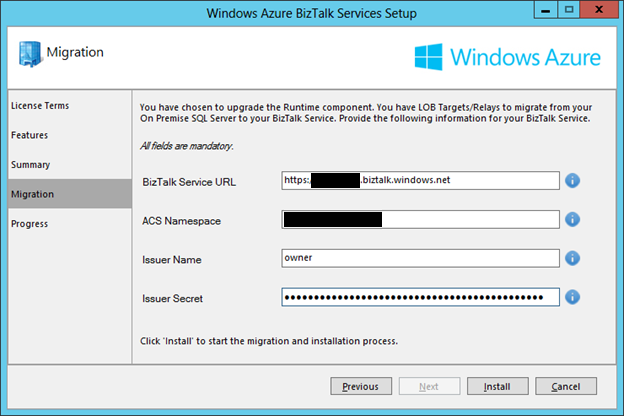Click the 'BizTalk Service URL' label
The width and height of the screenshot is (624, 416).
point(189,182)
